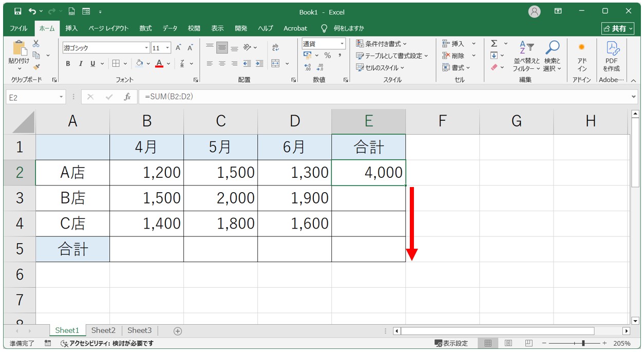Decrease decimal places
Image resolution: width=644 pixels, height=352 pixels.
(x=320, y=67)
